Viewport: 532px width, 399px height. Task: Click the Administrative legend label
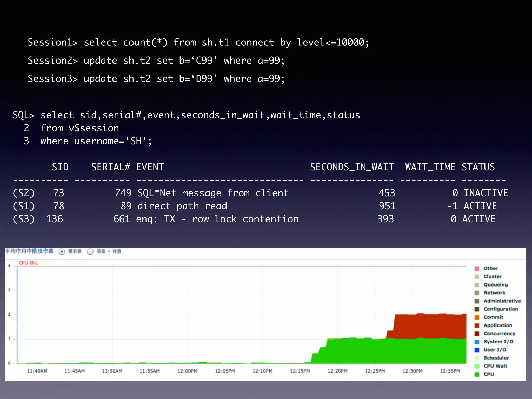502,301
